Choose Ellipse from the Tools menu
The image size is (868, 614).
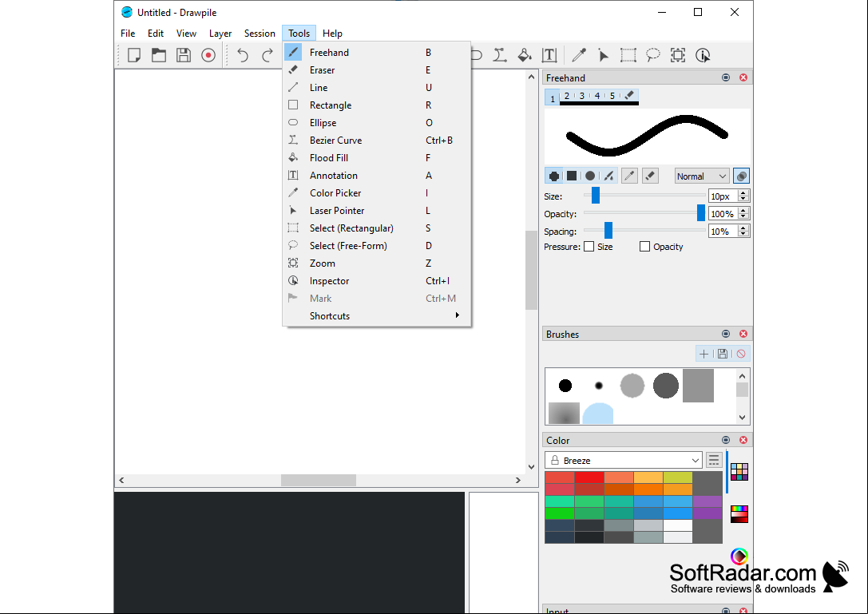click(x=377, y=122)
